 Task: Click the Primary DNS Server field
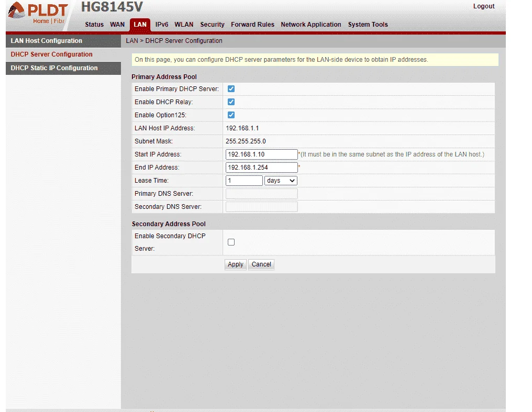[x=262, y=194]
